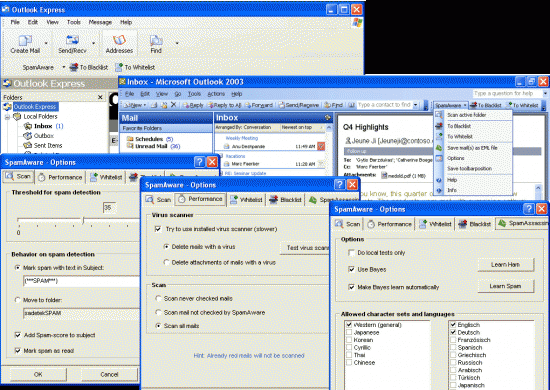
Task: Select Scan never checked mails radio
Action: coord(159,298)
